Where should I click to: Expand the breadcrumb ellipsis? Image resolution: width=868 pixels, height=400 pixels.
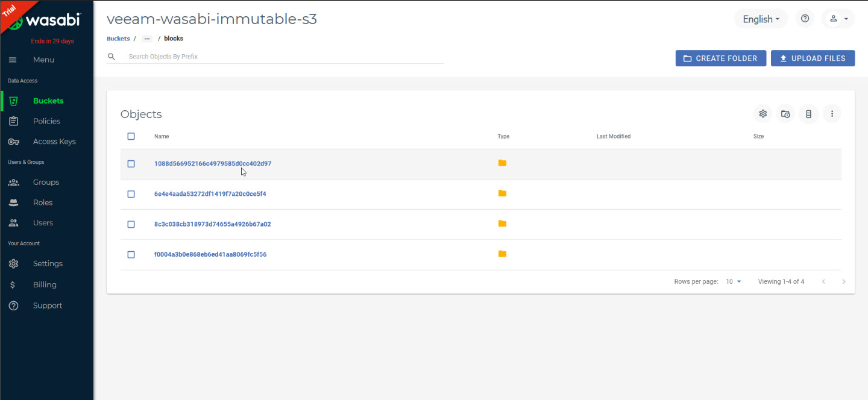pyautogui.click(x=147, y=39)
